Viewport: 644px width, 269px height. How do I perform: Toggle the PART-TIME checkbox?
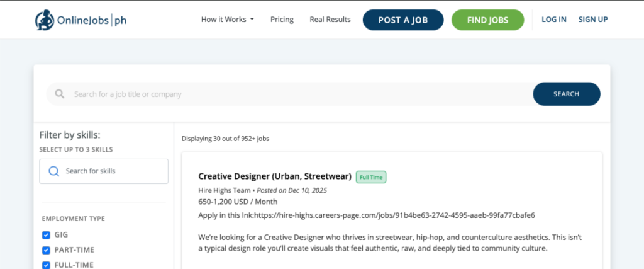tap(46, 250)
